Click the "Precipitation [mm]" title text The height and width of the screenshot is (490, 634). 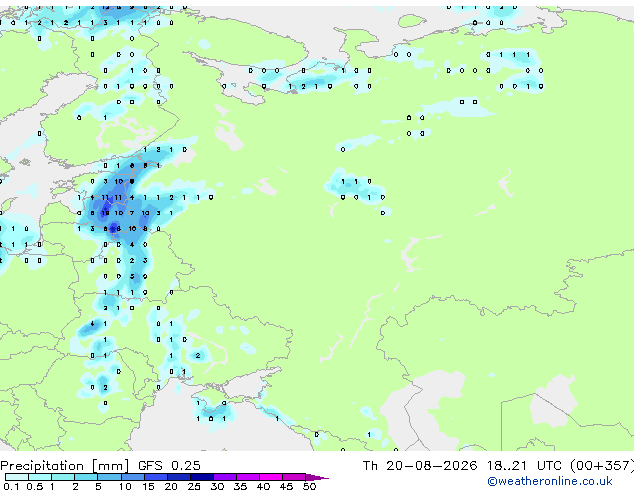point(65,466)
